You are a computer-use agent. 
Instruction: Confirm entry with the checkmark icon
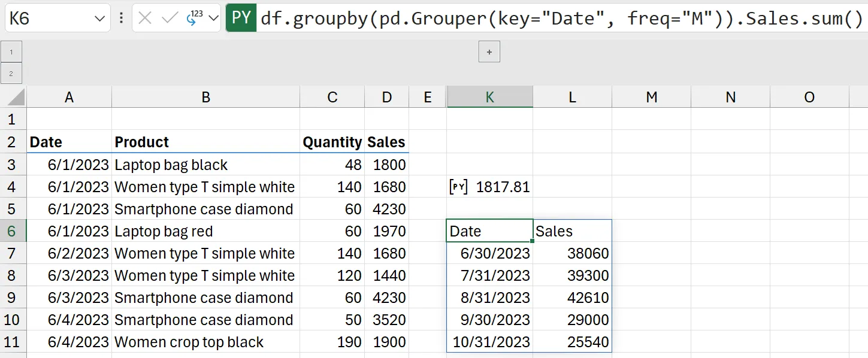[x=168, y=18]
